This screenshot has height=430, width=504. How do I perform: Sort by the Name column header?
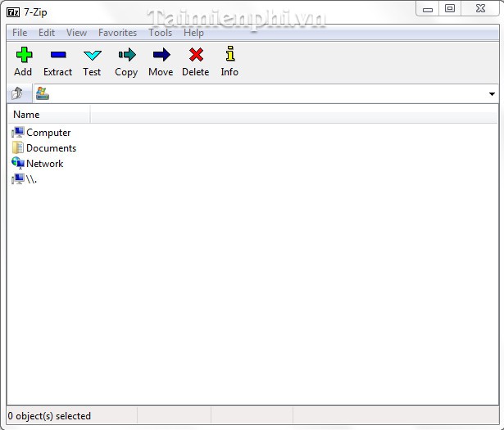pyautogui.click(x=49, y=115)
